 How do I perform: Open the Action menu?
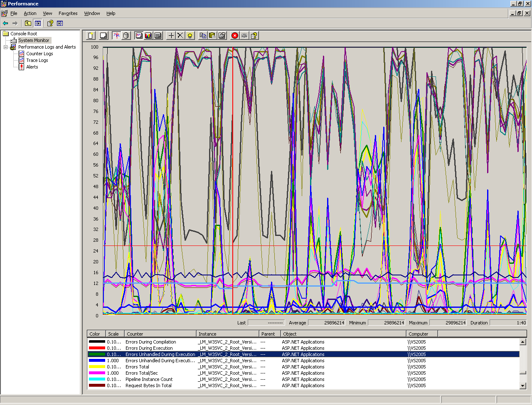click(x=30, y=13)
